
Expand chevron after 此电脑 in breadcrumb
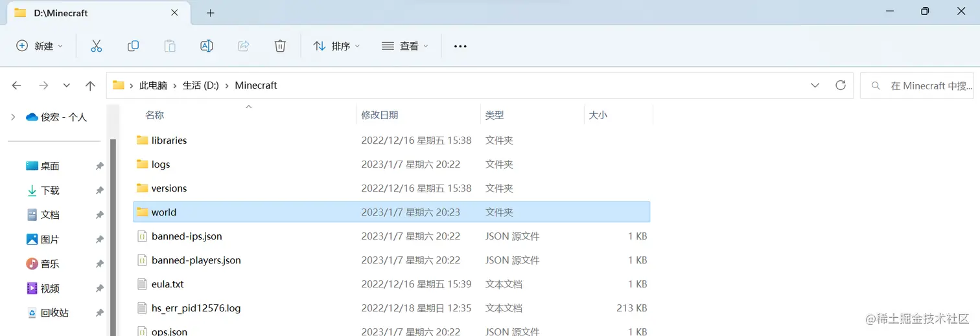tap(175, 85)
